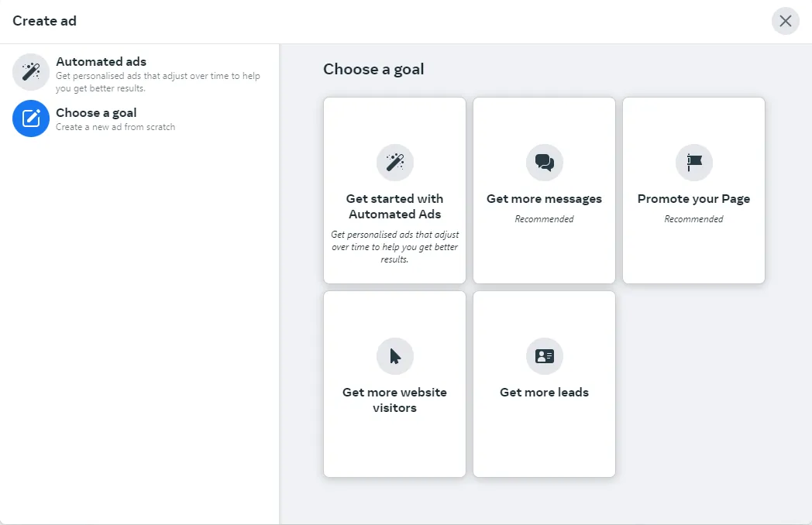Click the contact card icon for leads
The height and width of the screenshot is (525, 812).
pyautogui.click(x=544, y=356)
